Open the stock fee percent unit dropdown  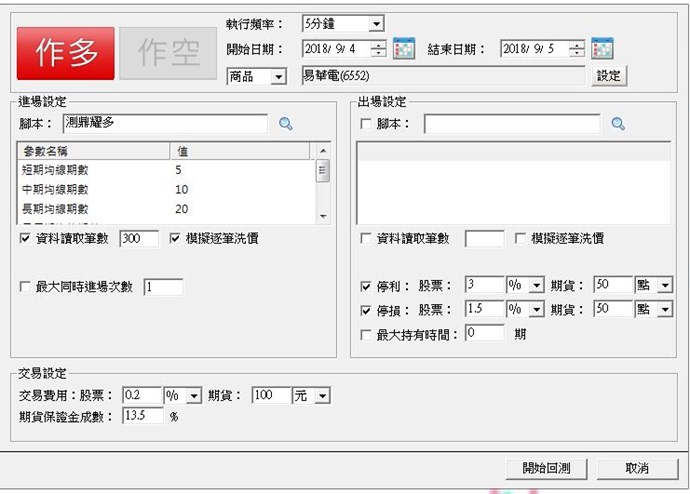(x=194, y=396)
